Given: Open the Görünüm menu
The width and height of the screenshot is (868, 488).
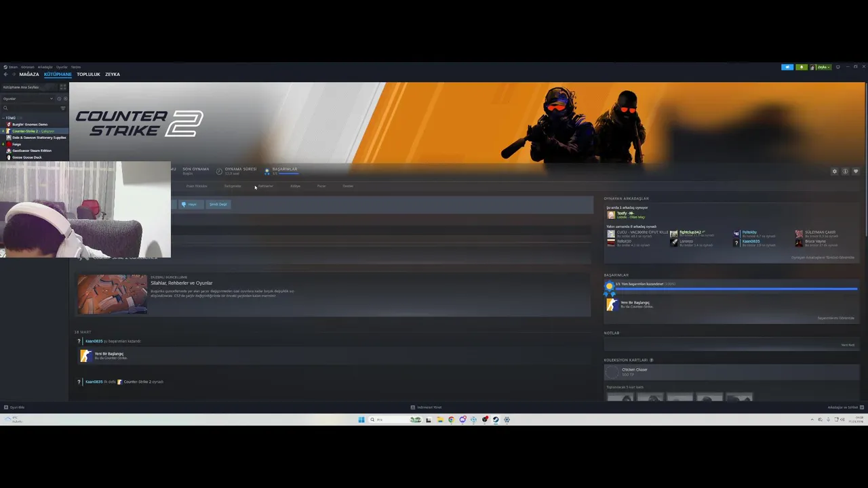Looking at the screenshot, I should 28,67.
